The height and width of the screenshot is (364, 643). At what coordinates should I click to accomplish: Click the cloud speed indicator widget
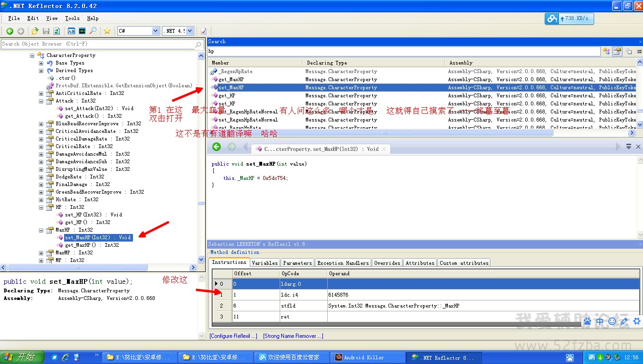(x=569, y=19)
